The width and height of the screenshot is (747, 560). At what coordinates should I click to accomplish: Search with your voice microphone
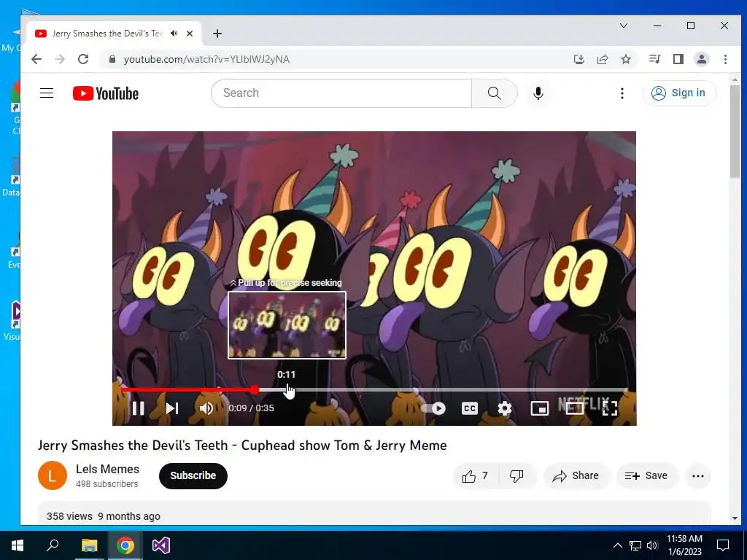[x=538, y=93]
